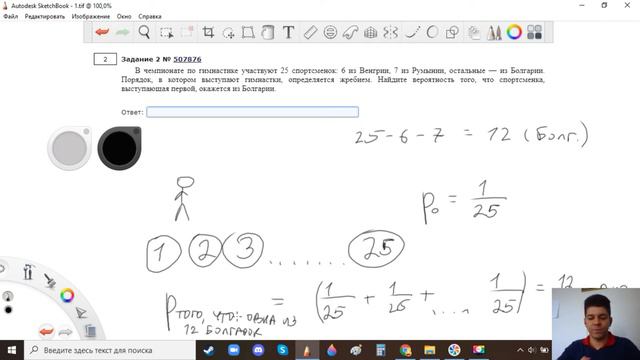
Task: Open the Справка menu
Action: click(x=150, y=16)
